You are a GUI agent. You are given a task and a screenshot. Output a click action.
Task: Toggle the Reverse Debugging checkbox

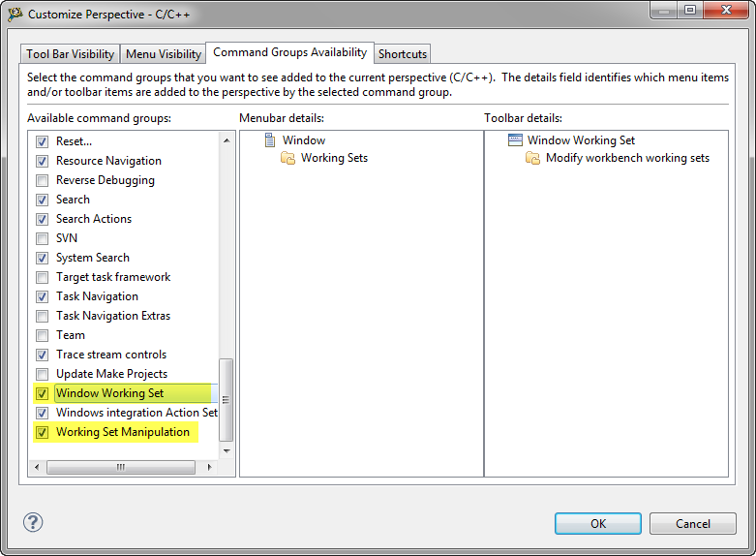[x=42, y=180]
